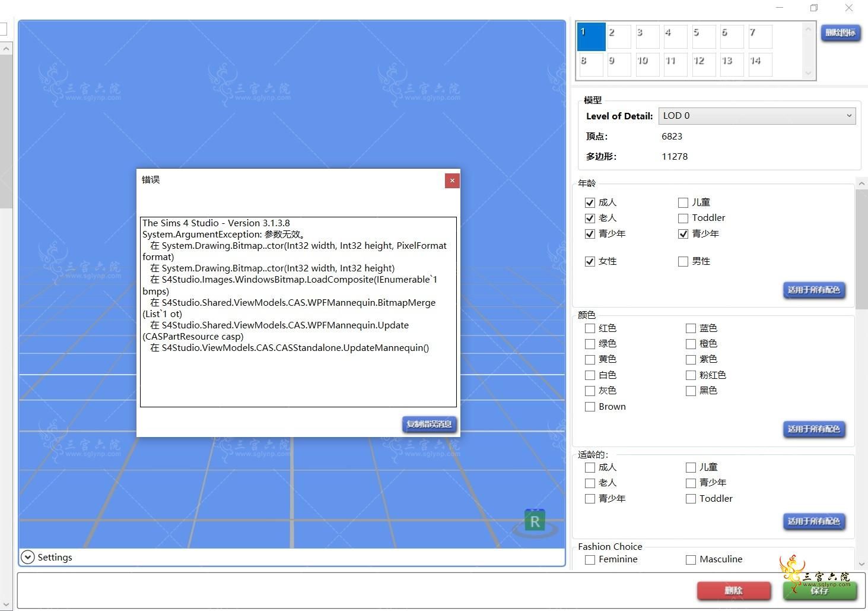Check Toddler under 适龄的
This screenshot has height=611, width=868.
tap(691, 499)
